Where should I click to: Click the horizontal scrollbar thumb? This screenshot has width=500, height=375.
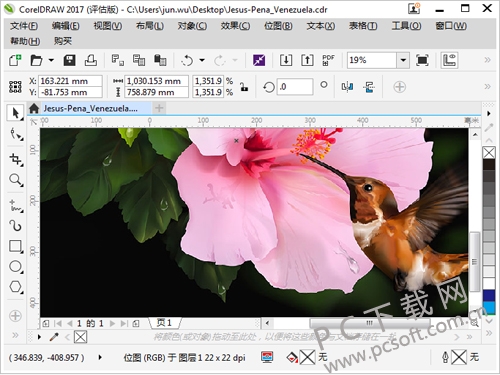point(370,323)
